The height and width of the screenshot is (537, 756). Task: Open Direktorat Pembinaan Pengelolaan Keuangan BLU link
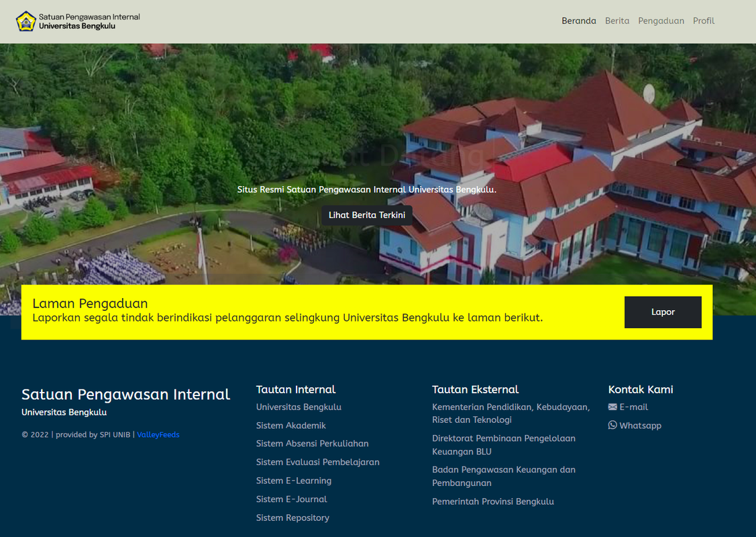pos(503,445)
